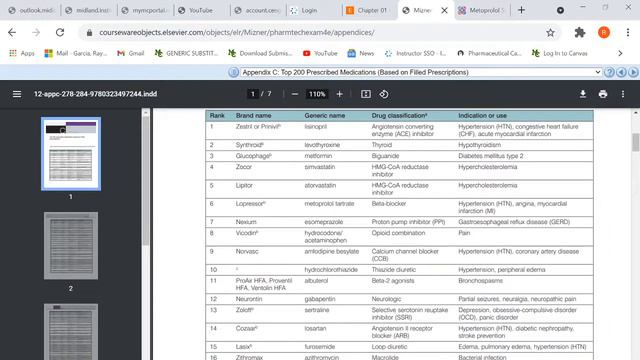Open the Pharmaceutical Ca bookmark
The height and width of the screenshot is (360, 640).
(489, 53)
